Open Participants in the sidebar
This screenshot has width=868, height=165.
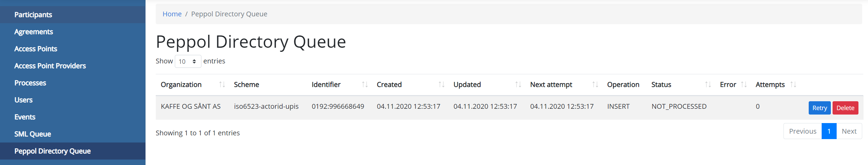tap(33, 15)
